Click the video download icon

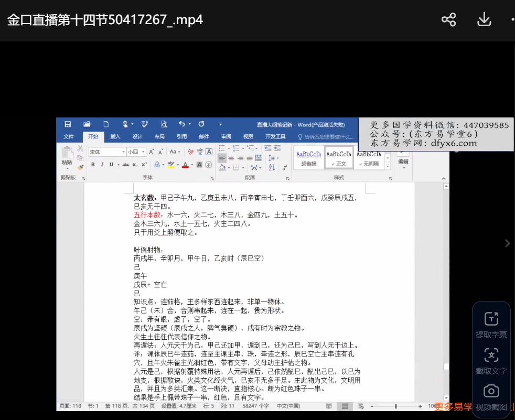(x=484, y=20)
